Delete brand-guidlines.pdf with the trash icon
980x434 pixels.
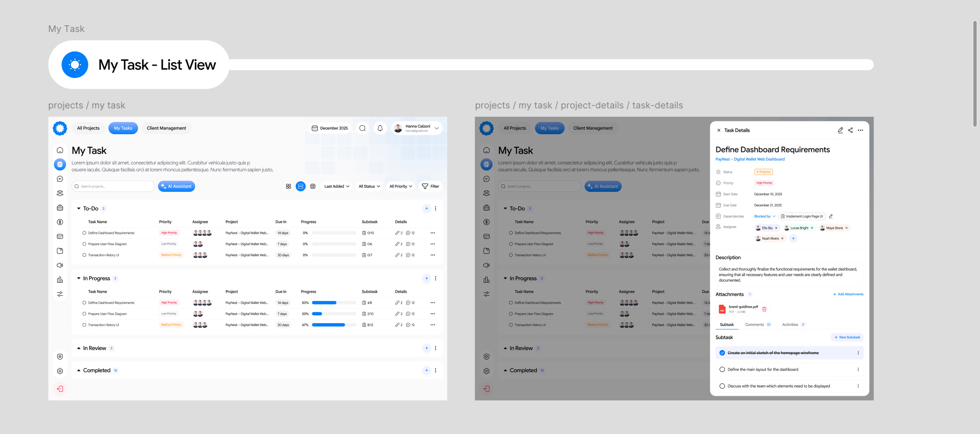click(x=764, y=309)
